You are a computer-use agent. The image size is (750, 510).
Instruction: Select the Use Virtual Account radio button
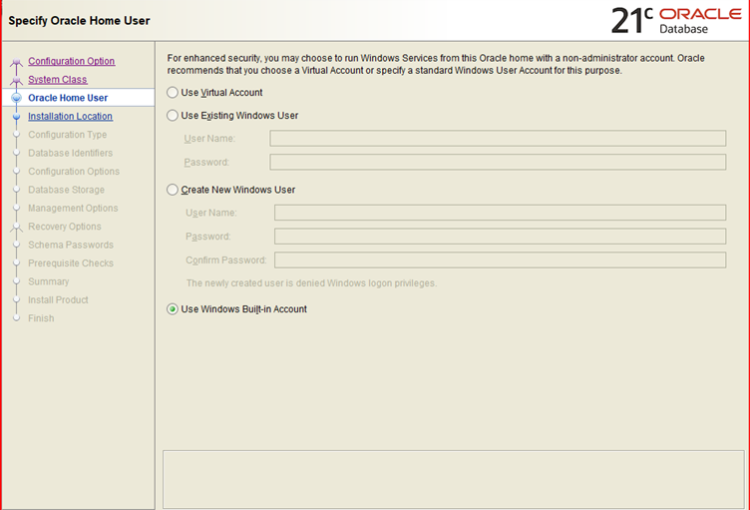pos(173,93)
